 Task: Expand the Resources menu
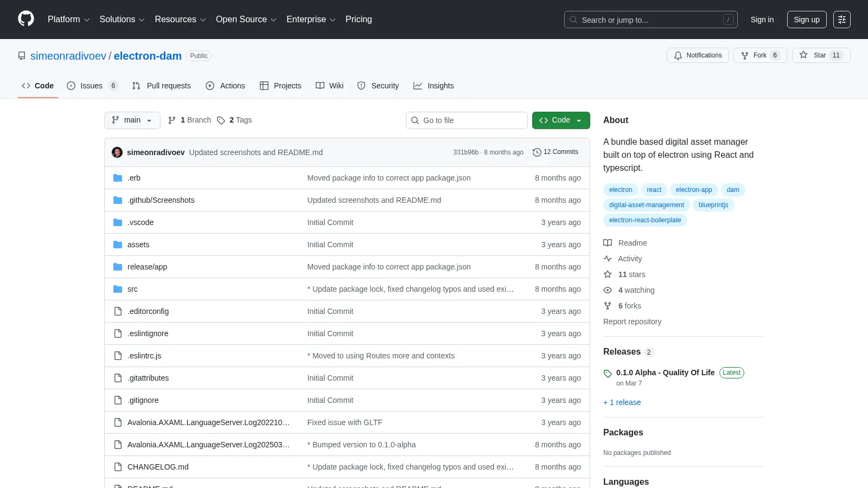coord(180,20)
